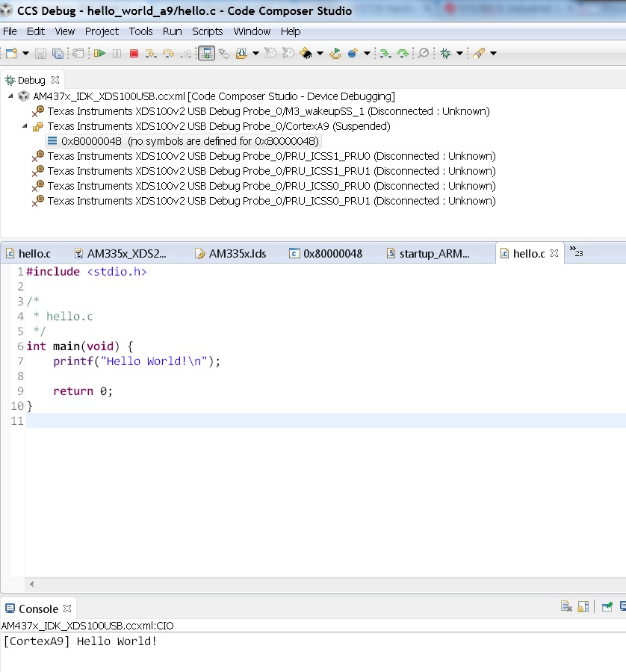Click the Step Over toolbar icon
The height and width of the screenshot is (672, 626).
click(x=168, y=53)
